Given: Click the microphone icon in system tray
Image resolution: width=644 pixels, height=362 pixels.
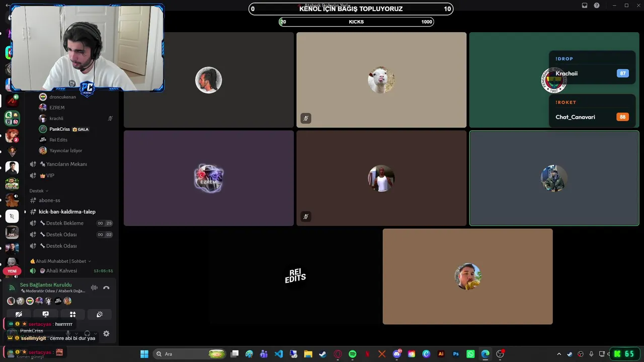Looking at the screenshot, I should click(591, 354).
